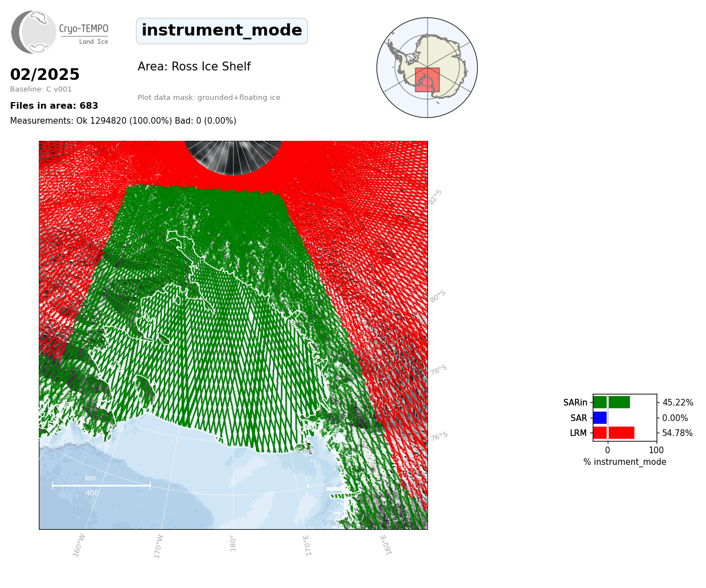The height and width of the screenshot is (588, 706).
Task: Click the 0.00% SAR value
Action: (x=675, y=418)
